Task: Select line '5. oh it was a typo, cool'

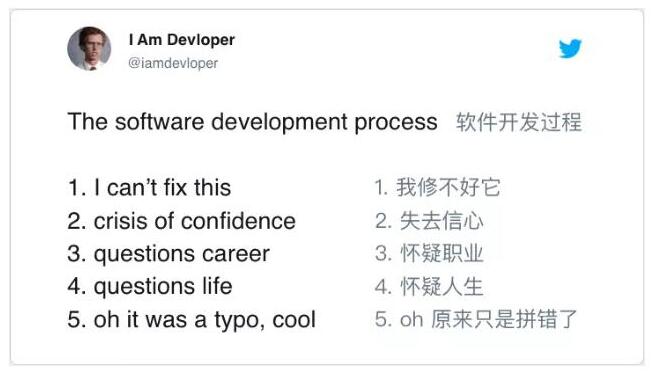Action: point(192,320)
